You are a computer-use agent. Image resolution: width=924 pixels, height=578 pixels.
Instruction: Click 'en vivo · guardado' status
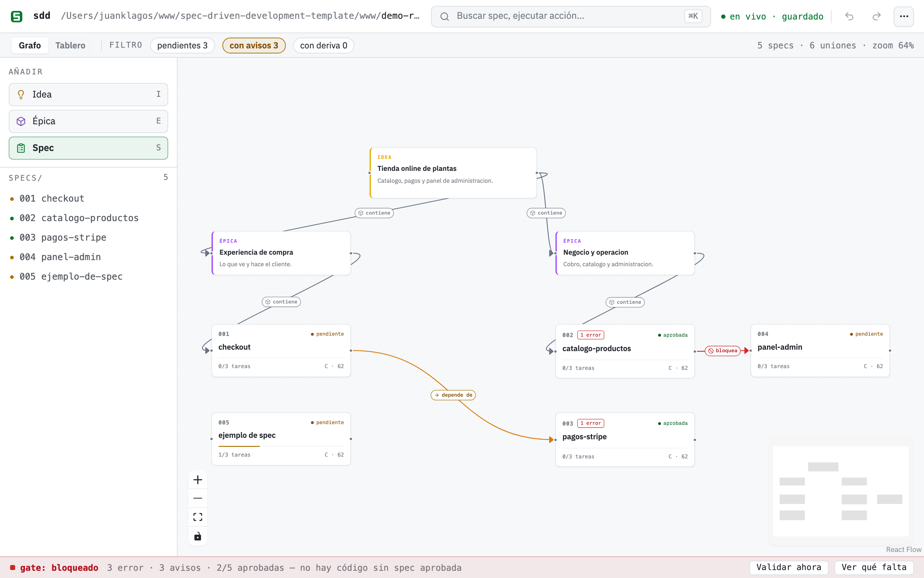coord(772,17)
